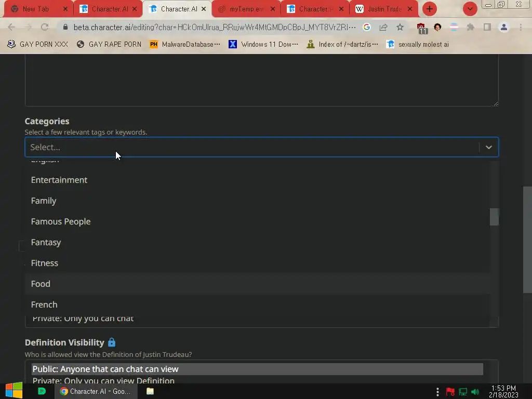
Task: Open the Windows 11 Dow… bookmark
Action: pos(263,45)
